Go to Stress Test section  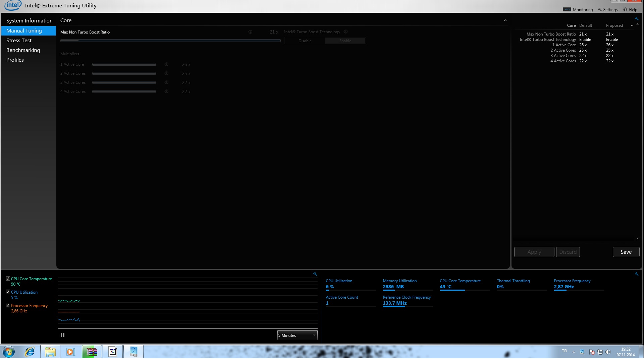coord(29,41)
